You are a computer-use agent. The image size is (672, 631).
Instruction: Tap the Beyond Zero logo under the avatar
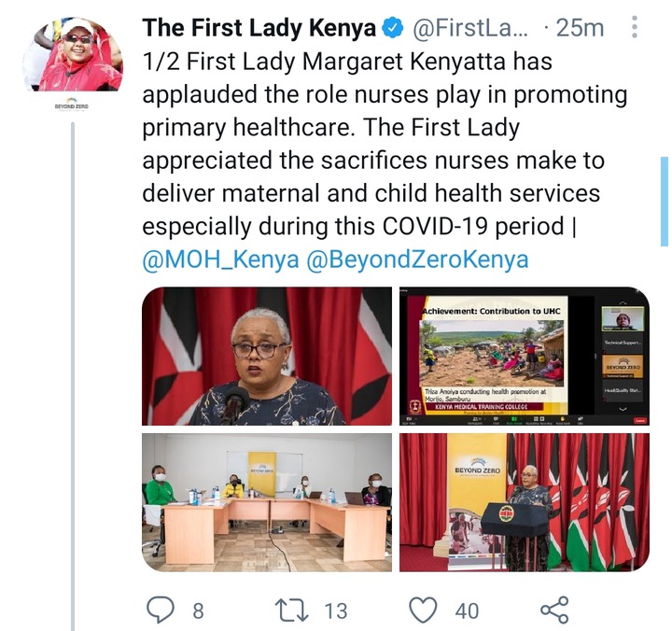pyautogui.click(x=72, y=105)
